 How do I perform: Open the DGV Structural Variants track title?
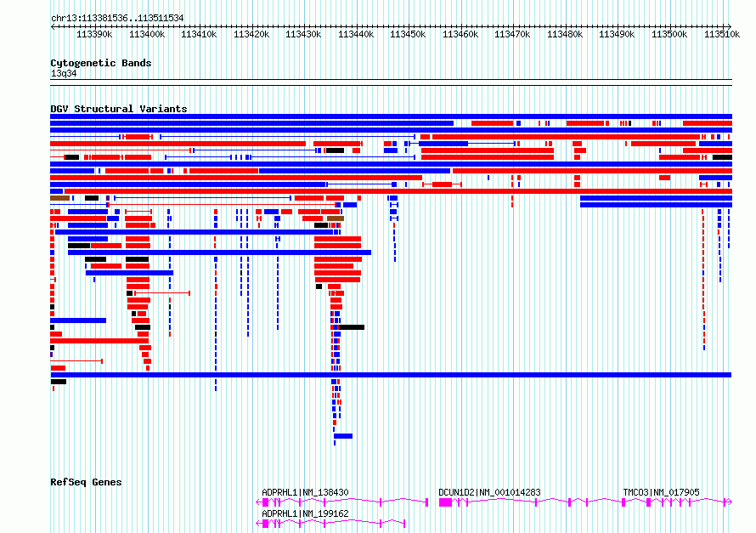(119, 109)
